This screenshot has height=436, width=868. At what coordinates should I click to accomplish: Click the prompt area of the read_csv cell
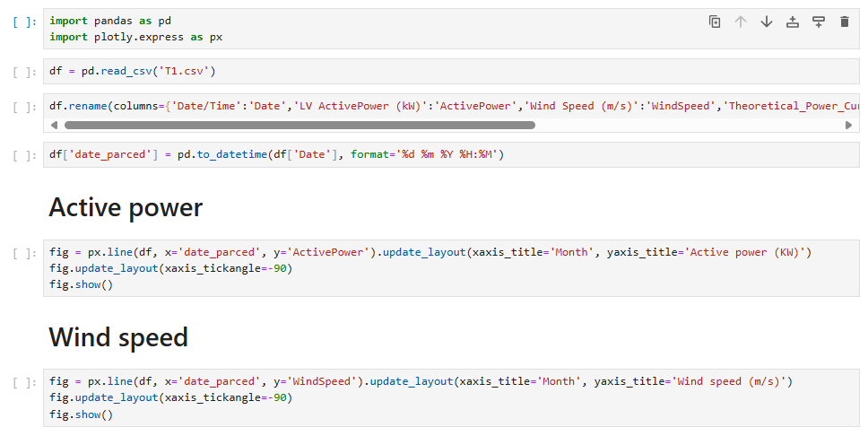25,72
